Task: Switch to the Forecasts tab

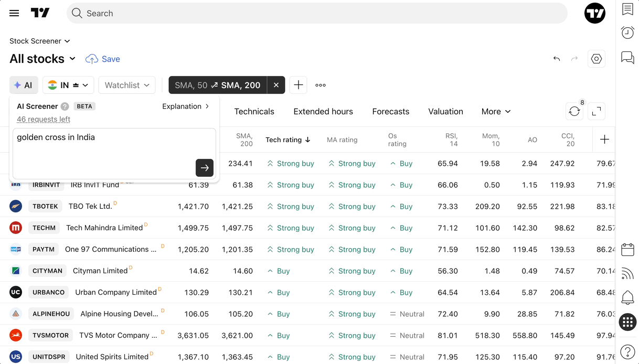Action: tap(391, 111)
